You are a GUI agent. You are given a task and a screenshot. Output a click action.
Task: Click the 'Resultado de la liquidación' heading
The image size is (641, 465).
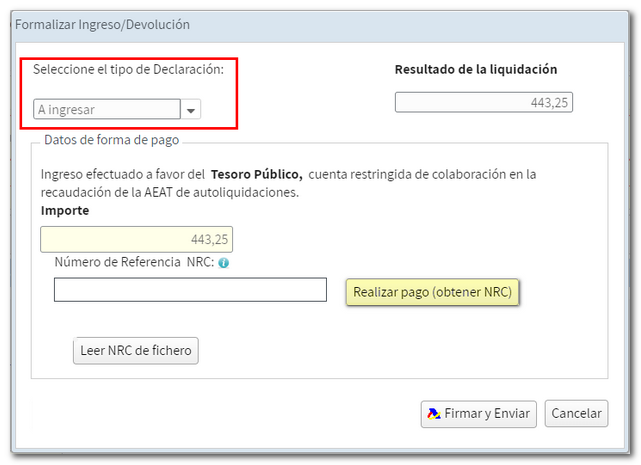pyautogui.click(x=475, y=69)
